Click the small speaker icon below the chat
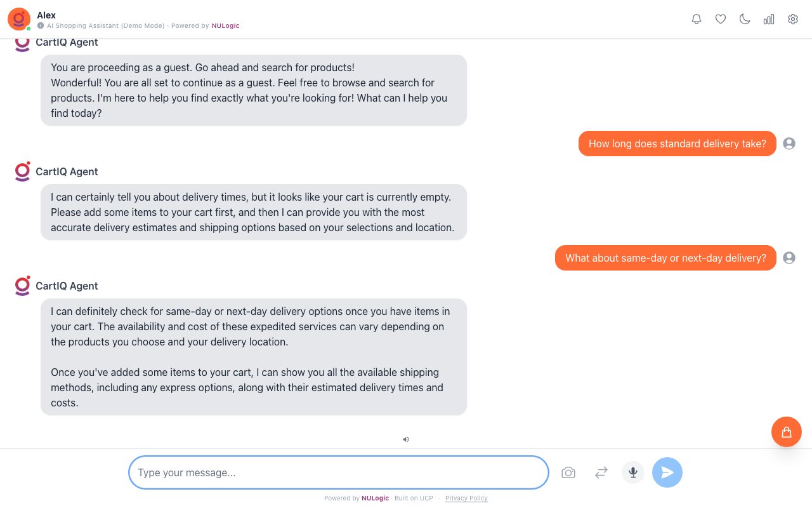Image resolution: width=812 pixels, height=508 pixels. pyautogui.click(x=406, y=439)
